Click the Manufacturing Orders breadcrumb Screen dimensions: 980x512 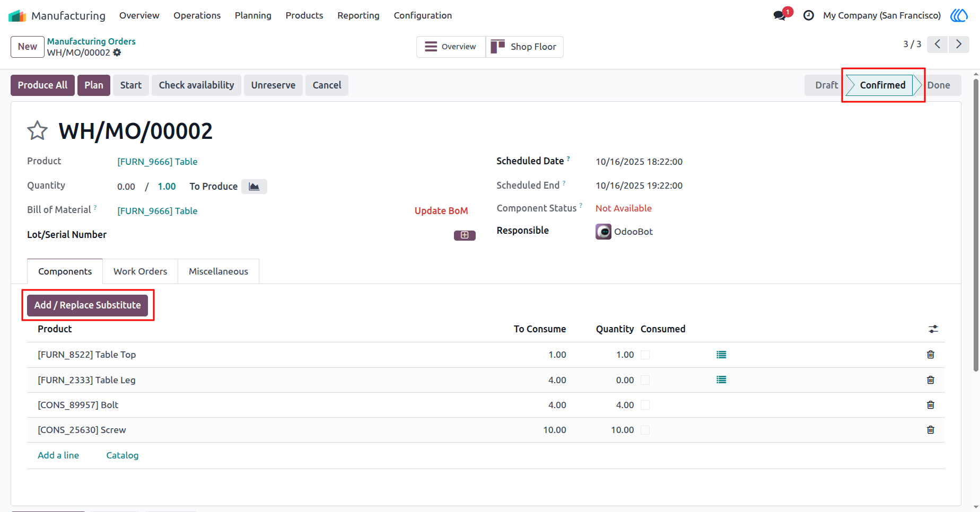(x=91, y=41)
